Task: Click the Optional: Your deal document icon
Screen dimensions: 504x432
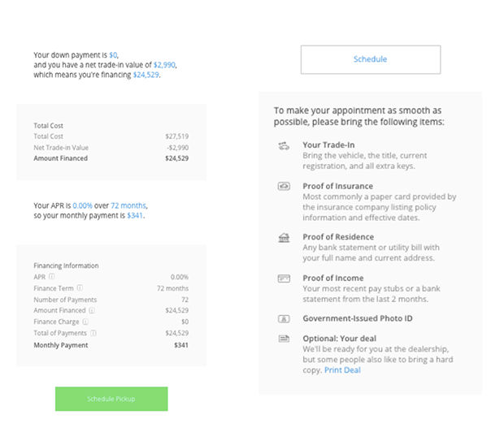Action: [284, 338]
